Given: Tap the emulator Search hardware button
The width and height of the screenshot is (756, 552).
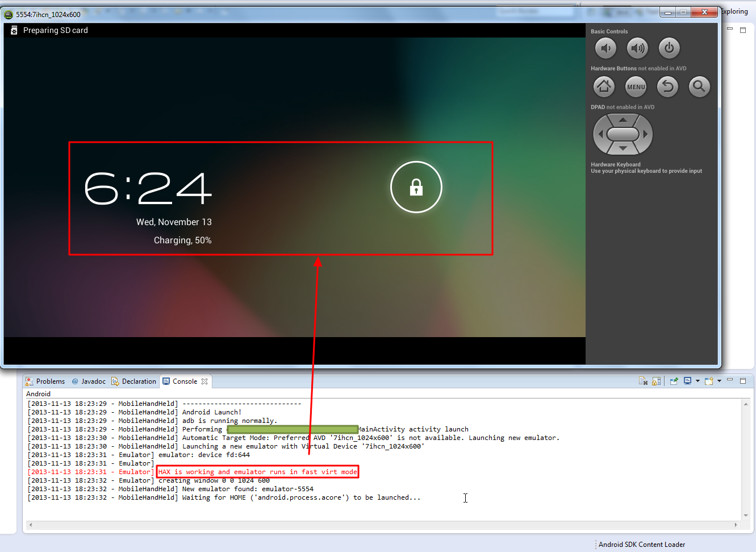Looking at the screenshot, I should [699, 86].
